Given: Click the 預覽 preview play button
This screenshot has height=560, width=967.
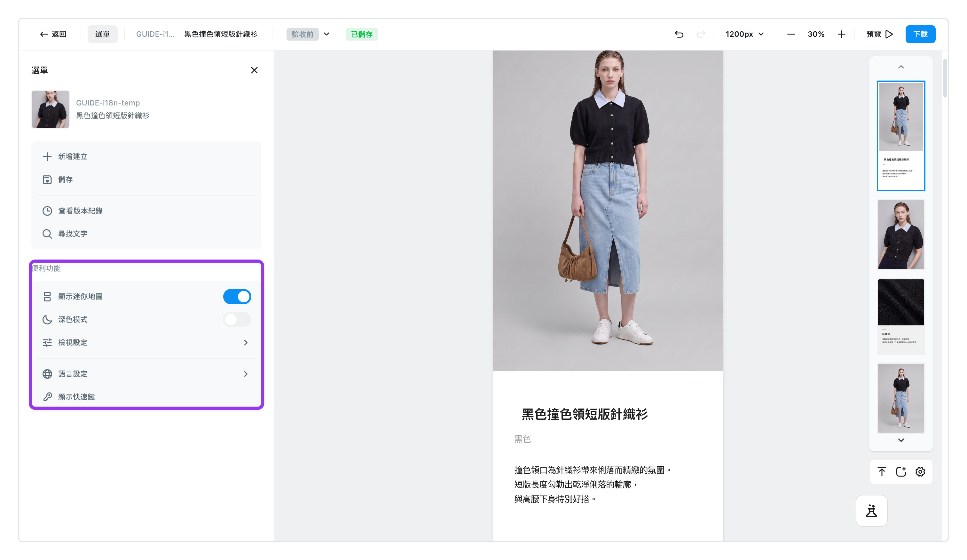Looking at the screenshot, I should [x=880, y=34].
